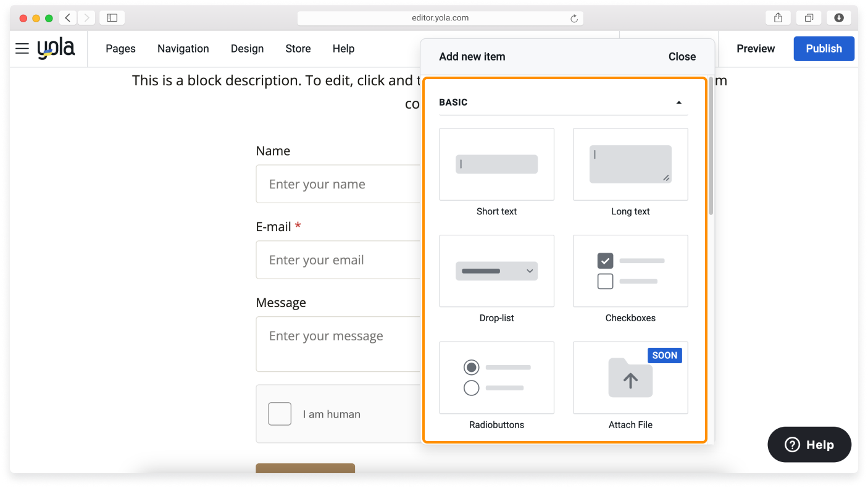This screenshot has height=488, width=868.
Task: Select the Radiobuttons form item
Action: click(x=496, y=378)
